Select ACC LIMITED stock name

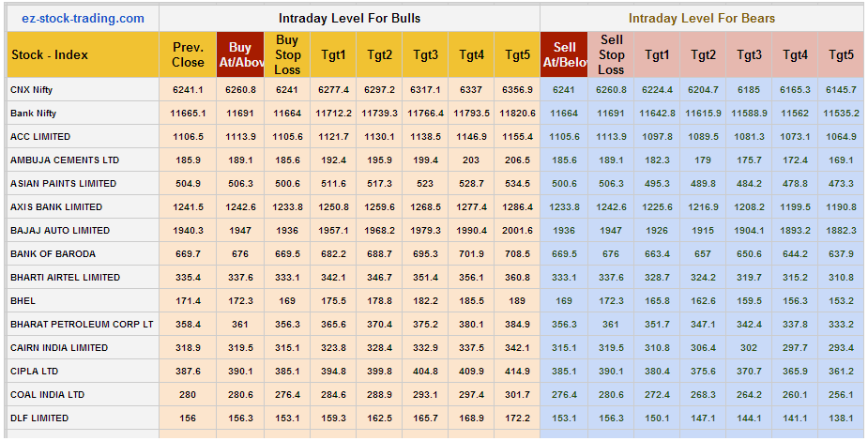coord(40,137)
